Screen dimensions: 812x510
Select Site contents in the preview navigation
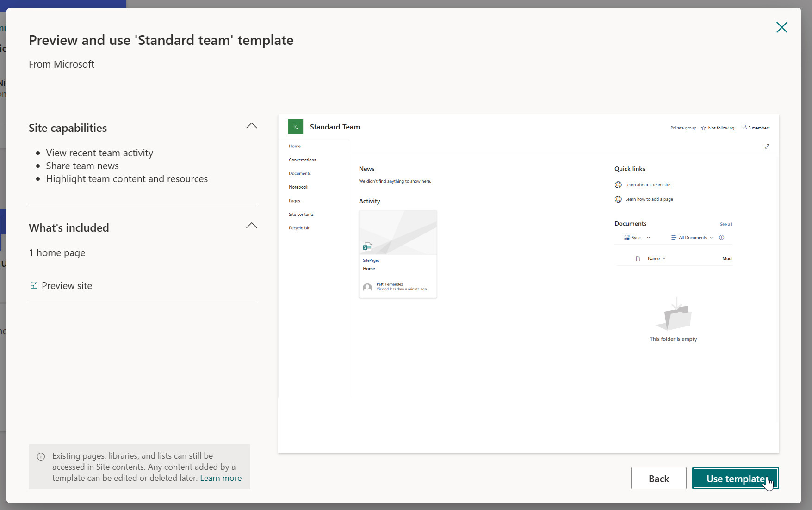coord(301,214)
